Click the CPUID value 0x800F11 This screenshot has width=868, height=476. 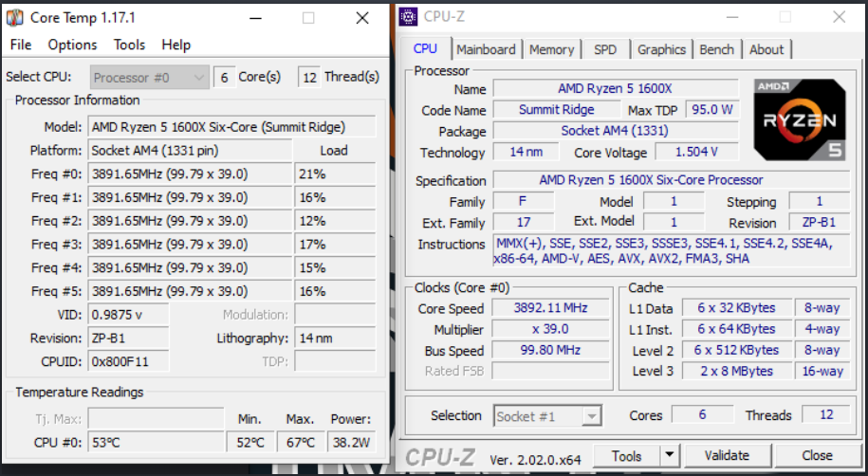click(128, 362)
